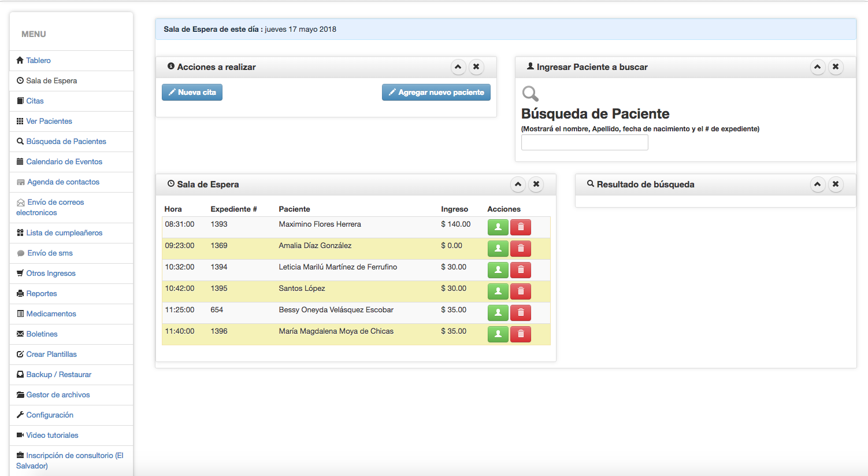The image size is (868, 476).
Task: Click green icon for Bessy Oneyda Velásquez
Action: [498, 313]
